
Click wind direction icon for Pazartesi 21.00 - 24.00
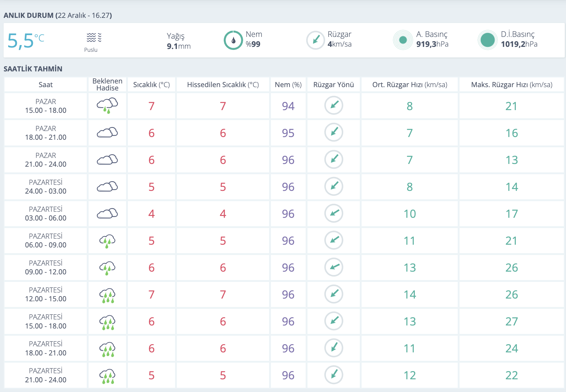click(x=334, y=375)
